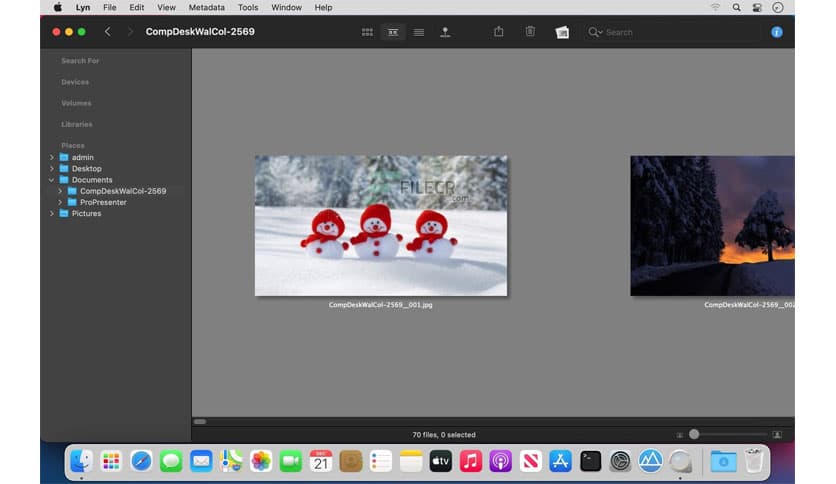Screen dimensions: 836x484
Task: Go forward with the right arrow
Action: [x=130, y=32]
